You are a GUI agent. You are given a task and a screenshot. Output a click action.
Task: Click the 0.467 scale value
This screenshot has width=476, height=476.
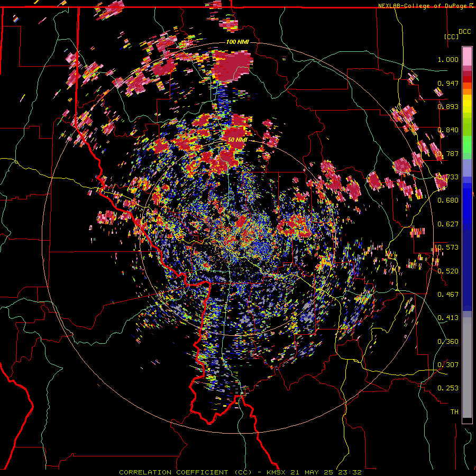pyautogui.click(x=448, y=295)
